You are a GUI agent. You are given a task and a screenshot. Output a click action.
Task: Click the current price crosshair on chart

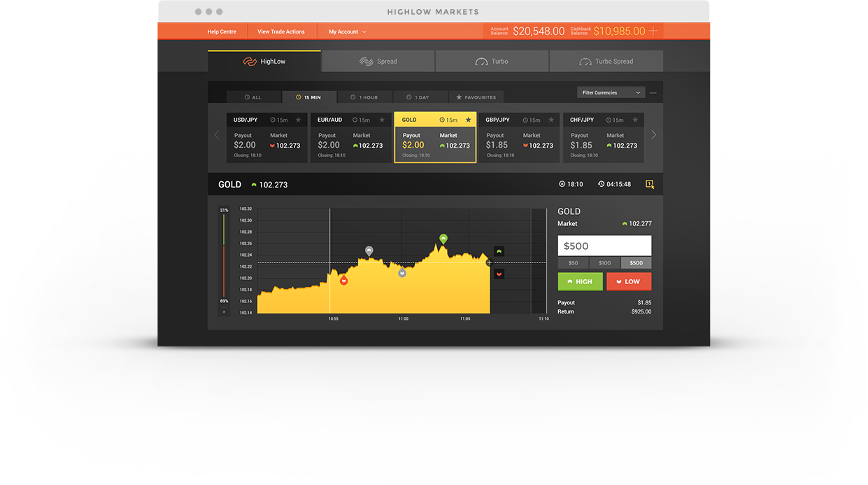(x=489, y=262)
